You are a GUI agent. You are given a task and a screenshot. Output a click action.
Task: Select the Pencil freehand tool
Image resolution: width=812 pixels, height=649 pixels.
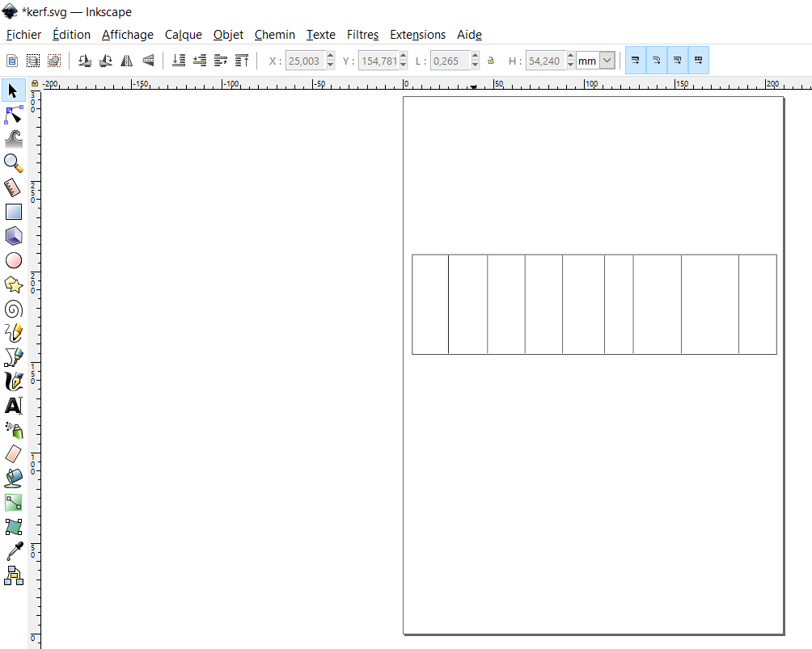click(x=14, y=333)
